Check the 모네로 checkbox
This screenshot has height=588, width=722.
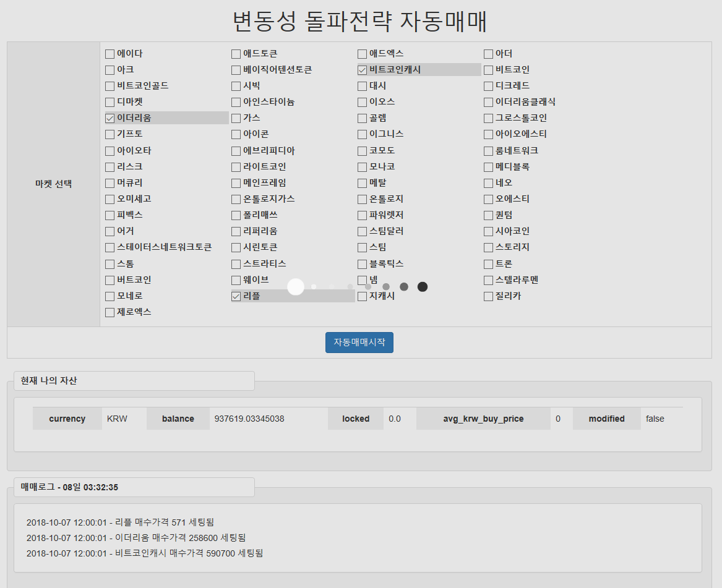click(x=110, y=296)
